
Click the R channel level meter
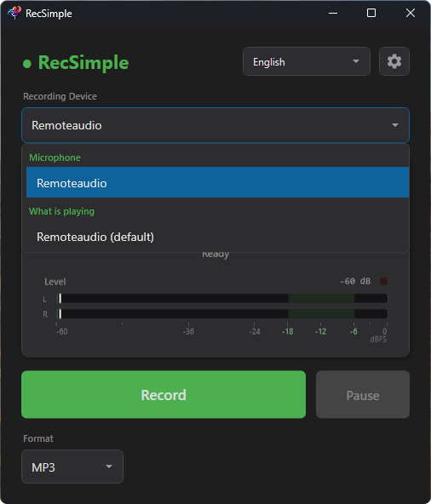pos(222,313)
